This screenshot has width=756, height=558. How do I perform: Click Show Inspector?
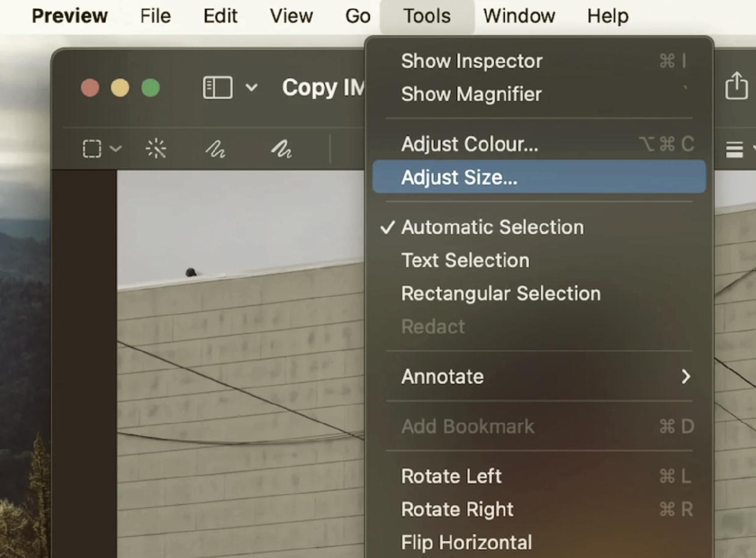[472, 61]
